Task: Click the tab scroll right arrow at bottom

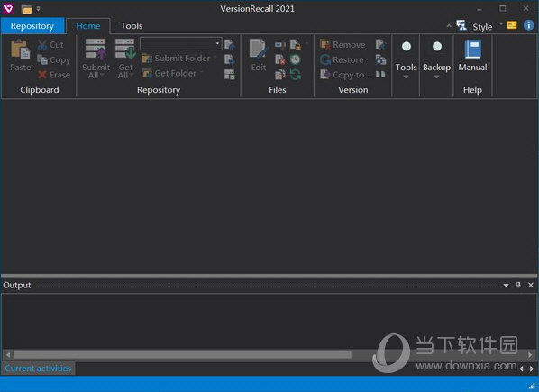Action: point(532,369)
